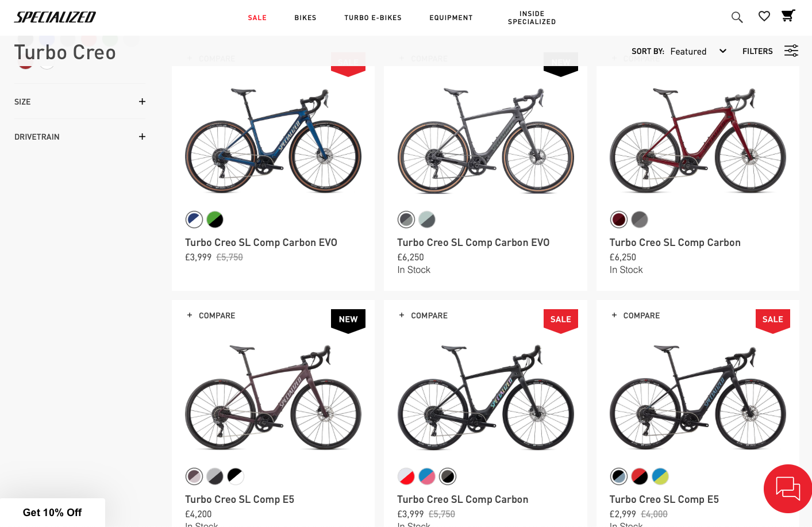The width and height of the screenshot is (812, 527).
Task: Open the Sort By Featured dropdown
Action: [x=698, y=51]
